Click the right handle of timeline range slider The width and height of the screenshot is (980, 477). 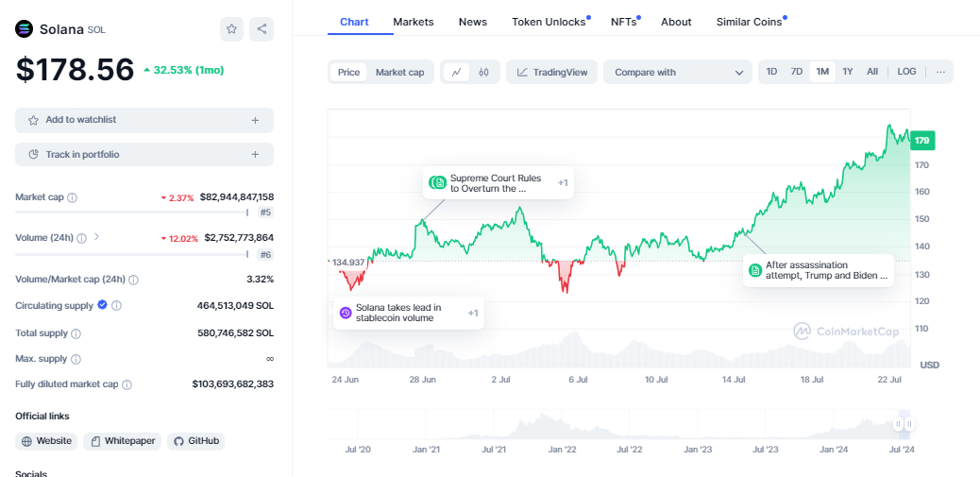click(x=909, y=424)
